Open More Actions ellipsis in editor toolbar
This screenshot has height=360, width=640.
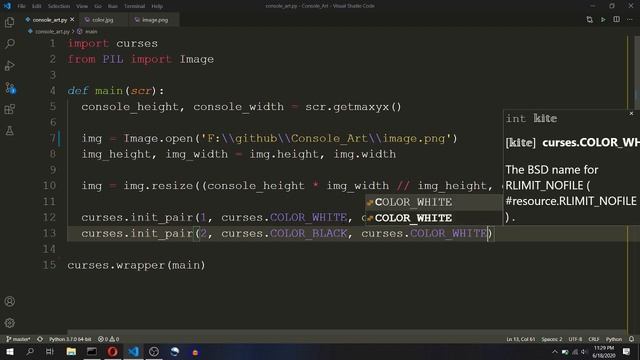(x=630, y=20)
